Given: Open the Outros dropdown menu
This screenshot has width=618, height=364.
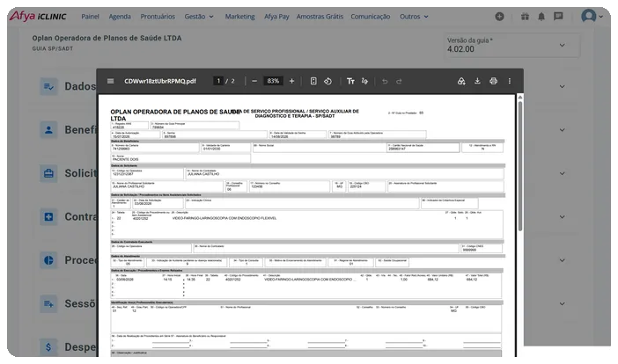Looking at the screenshot, I should pos(414,17).
